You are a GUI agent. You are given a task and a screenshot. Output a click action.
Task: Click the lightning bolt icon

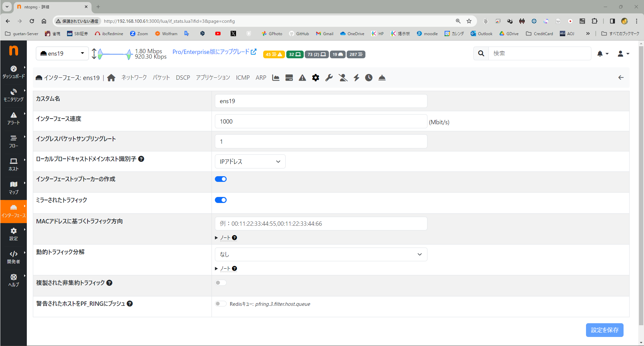[356, 78]
